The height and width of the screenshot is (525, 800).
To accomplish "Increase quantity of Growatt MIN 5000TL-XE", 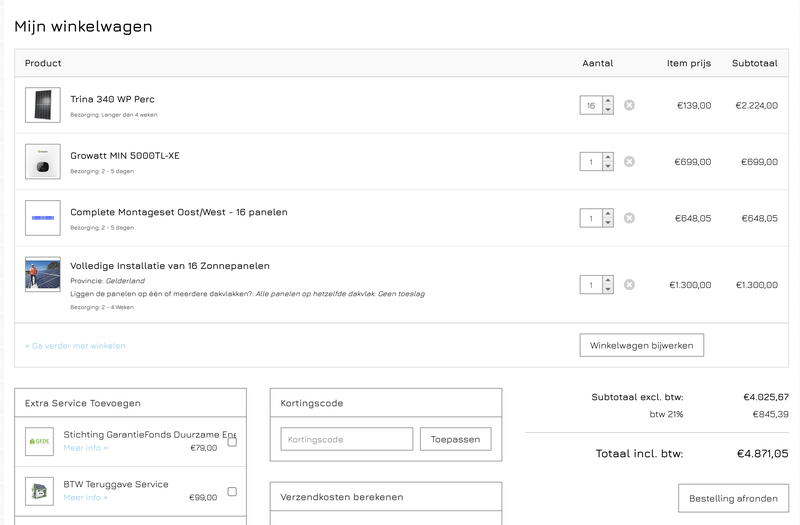I will click(608, 158).
